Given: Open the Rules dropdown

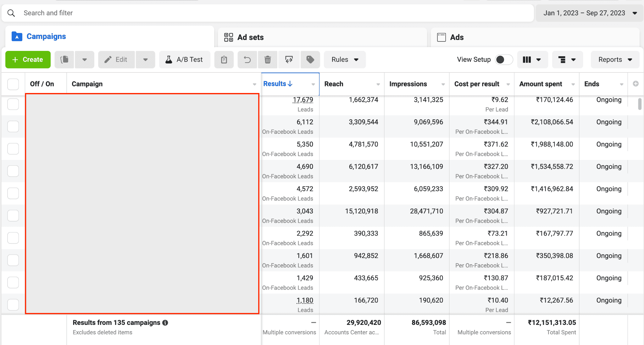Looking at the screenshot, I should pos(345,59).
